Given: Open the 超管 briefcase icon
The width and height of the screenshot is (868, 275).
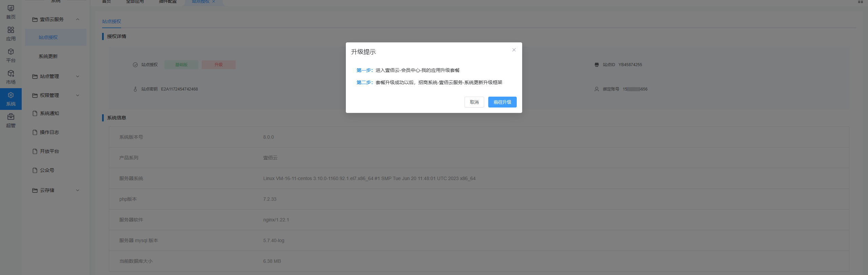Looking at the screenshot, I should tap(11, 117).
